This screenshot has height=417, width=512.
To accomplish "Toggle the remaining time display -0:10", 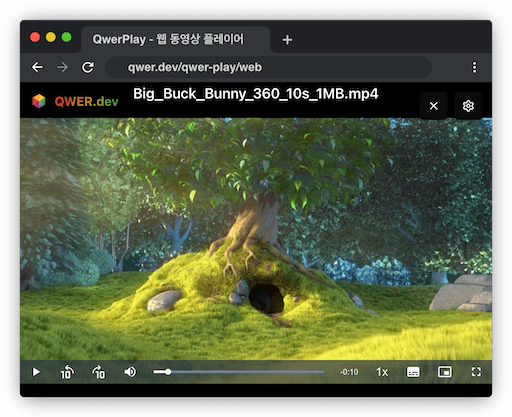I will click(x=349, y=372).
